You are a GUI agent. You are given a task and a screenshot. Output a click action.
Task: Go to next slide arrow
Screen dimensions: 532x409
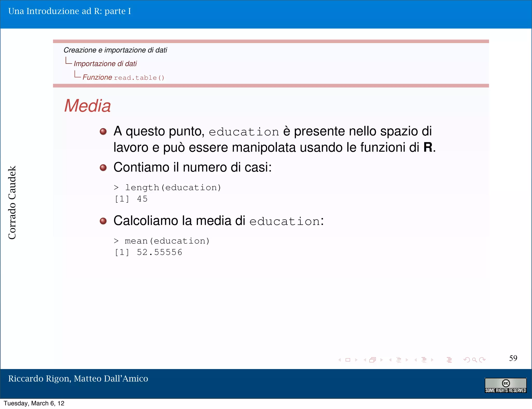point(356,360)
